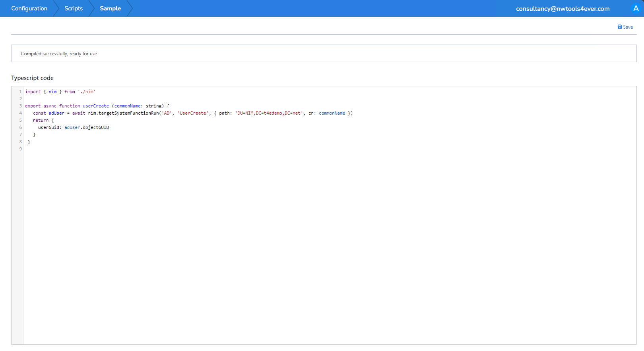Place cursor on adUser.objectGUID
This screenshot has height=351, width=644.
tap(87, 127)
